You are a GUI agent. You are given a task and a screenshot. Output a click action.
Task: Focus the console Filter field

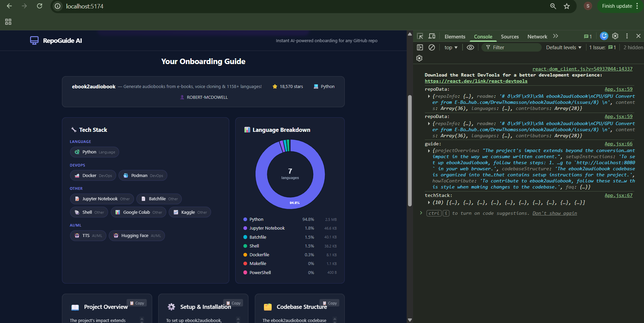tap(511, 48)
